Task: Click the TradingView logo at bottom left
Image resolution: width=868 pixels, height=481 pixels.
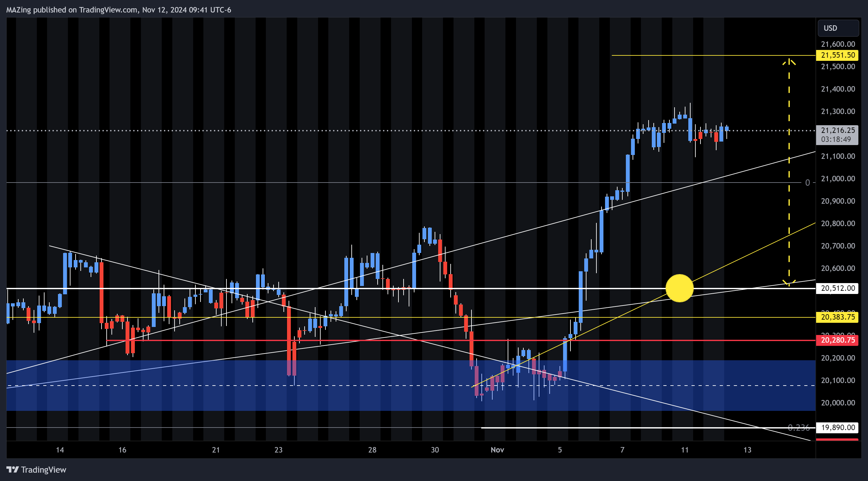Action: (37, 469)
